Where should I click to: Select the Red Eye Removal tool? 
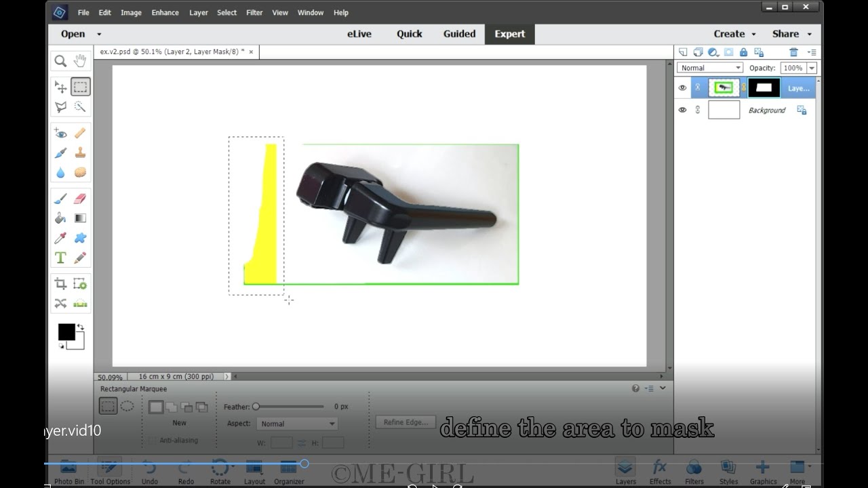pyautogui.click(x=60, y=133)
